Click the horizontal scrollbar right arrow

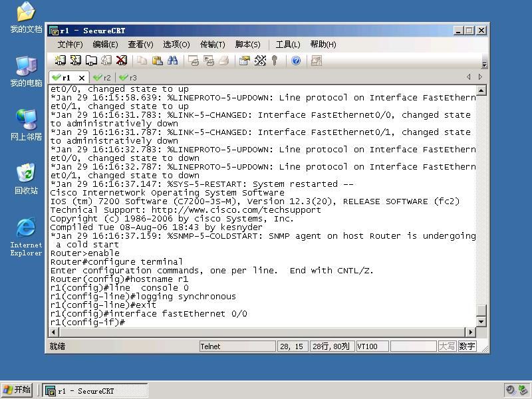(x=470, y=332)
